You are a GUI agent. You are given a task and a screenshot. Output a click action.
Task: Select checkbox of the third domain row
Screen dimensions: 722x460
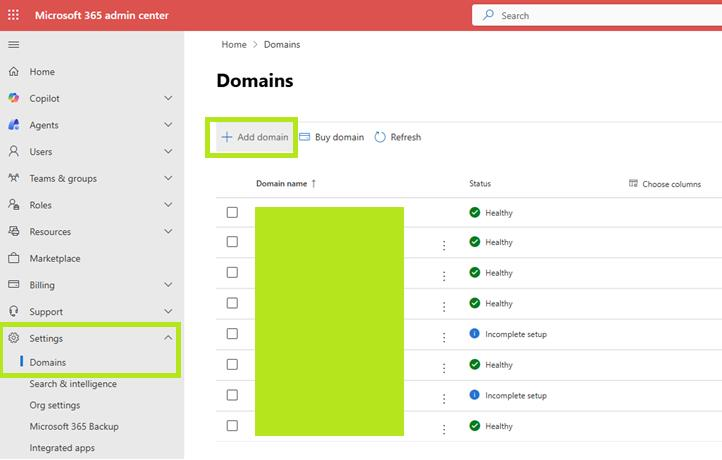pos(232,273)
